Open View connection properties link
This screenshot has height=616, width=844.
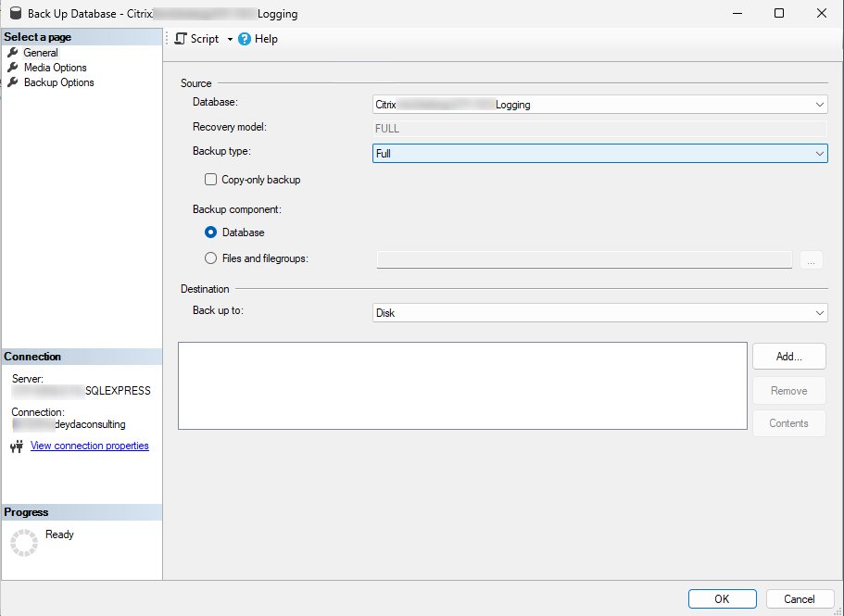tap(89, 446)
